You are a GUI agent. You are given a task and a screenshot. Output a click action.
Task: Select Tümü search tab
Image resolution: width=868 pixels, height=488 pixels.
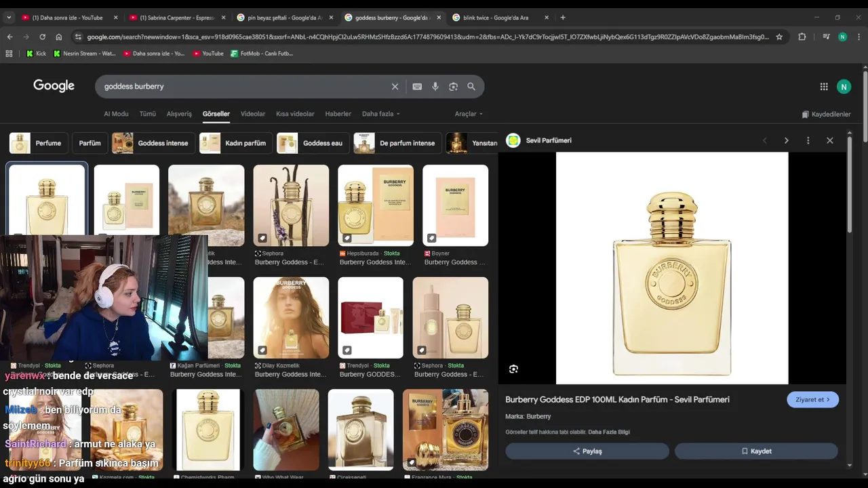(147, 114)
